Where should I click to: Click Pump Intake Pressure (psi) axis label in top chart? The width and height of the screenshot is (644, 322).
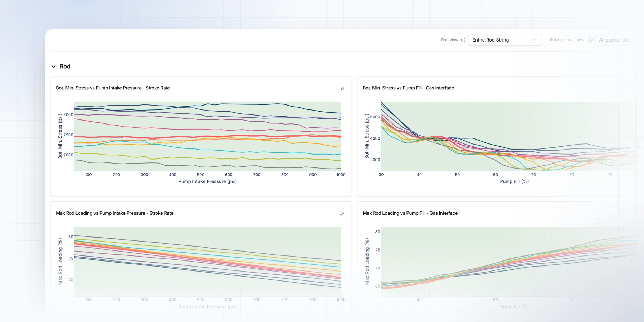208,181
